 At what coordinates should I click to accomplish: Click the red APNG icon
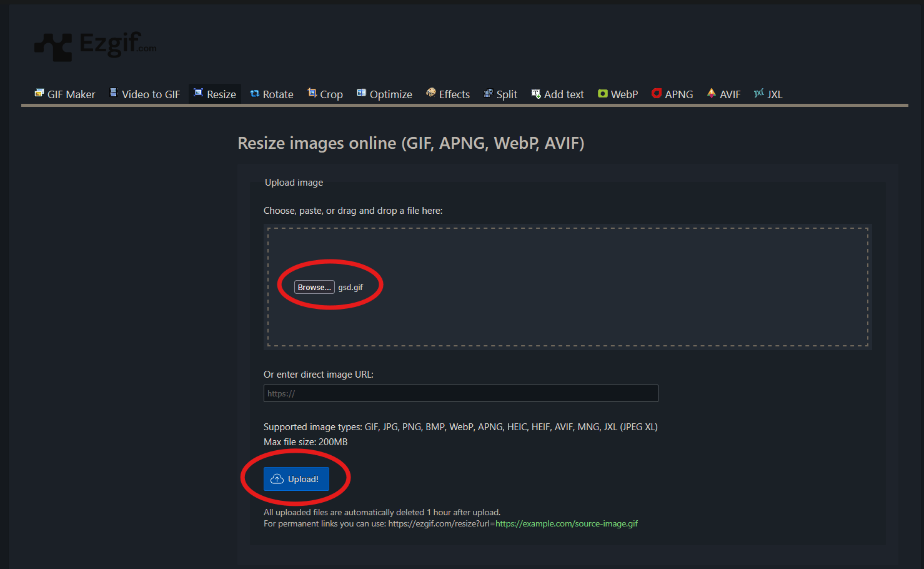[x=657, y=93]
